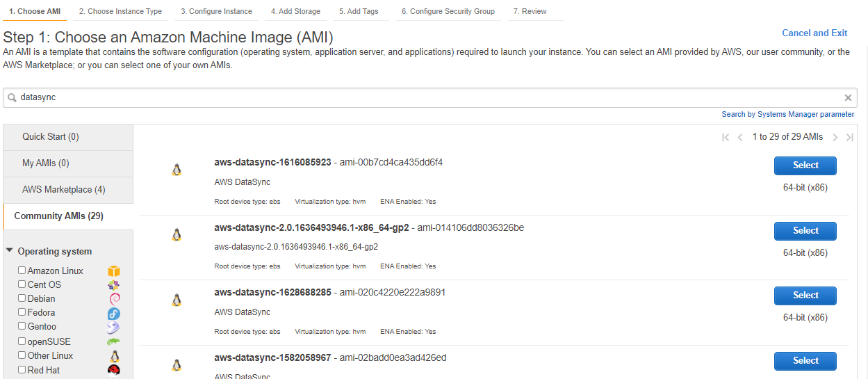
Task: Click the '1 to 29 of 29 AMIs' text
Action: click(787, 137)
